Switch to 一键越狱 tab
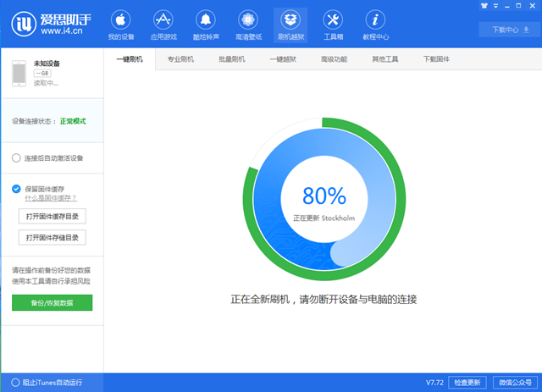This screenshot has height=392, width=542. tap(283, 59)
